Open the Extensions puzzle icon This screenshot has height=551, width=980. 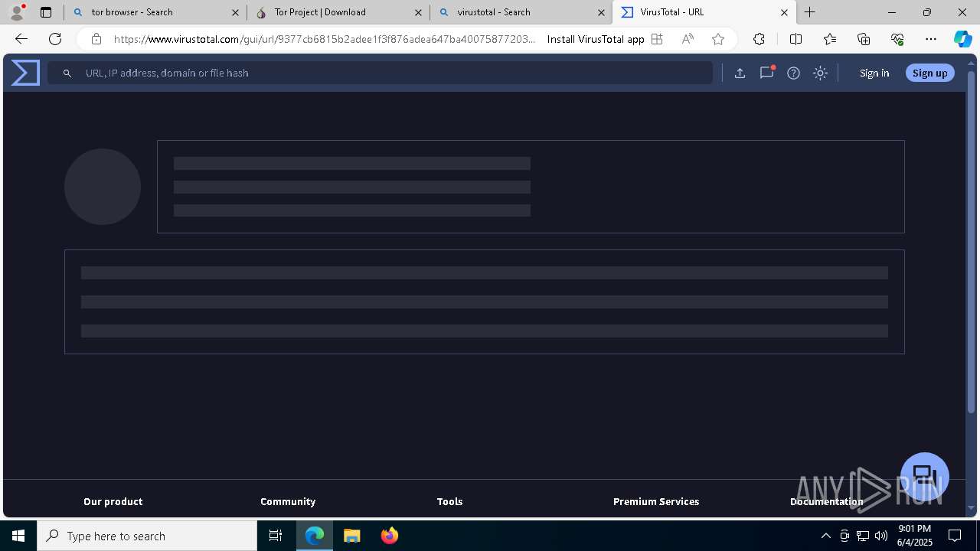(x=759, y=39)
